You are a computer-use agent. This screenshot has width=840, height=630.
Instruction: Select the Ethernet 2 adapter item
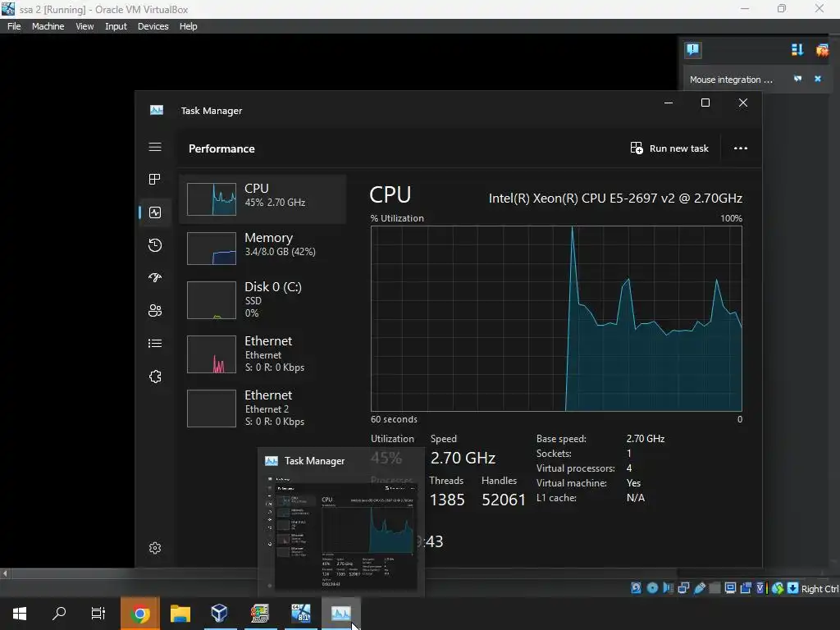[x=262, y=409]
